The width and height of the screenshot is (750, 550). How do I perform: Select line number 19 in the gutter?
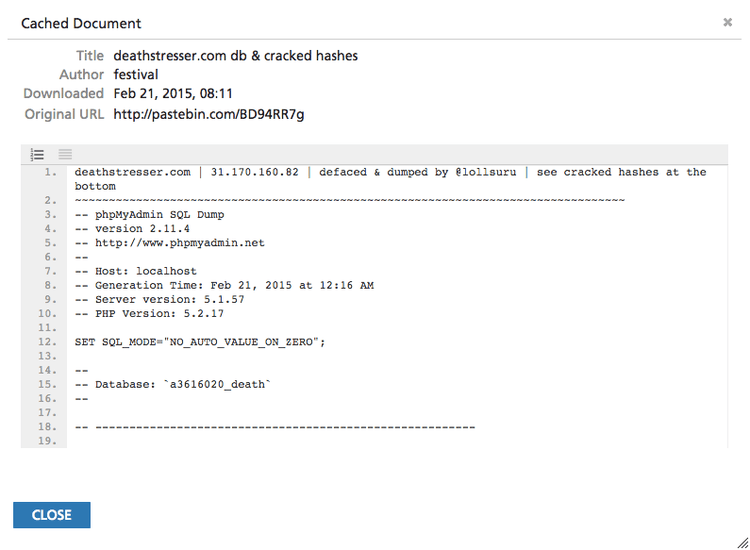coord(46,440)
